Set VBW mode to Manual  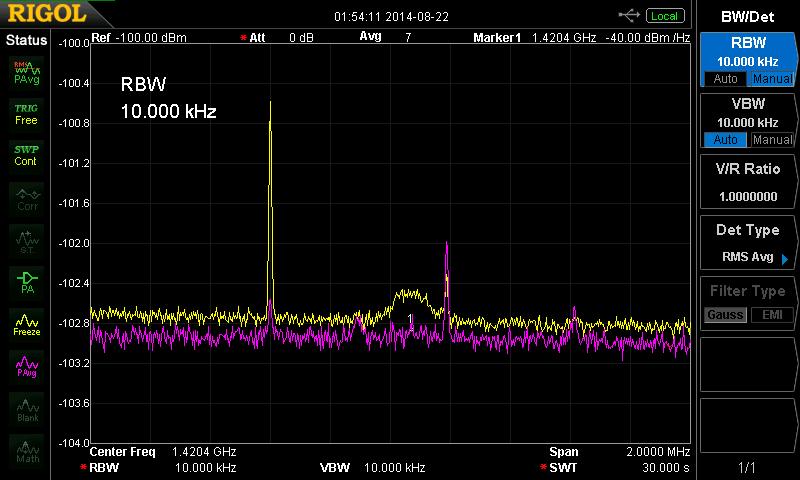[x=772, y=140]
